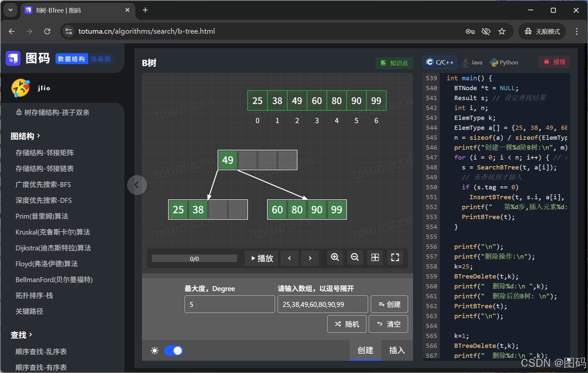Go forward in browser history
This screenshot has height=373, width=588.
pyautogui.click(x=29, y=31)
